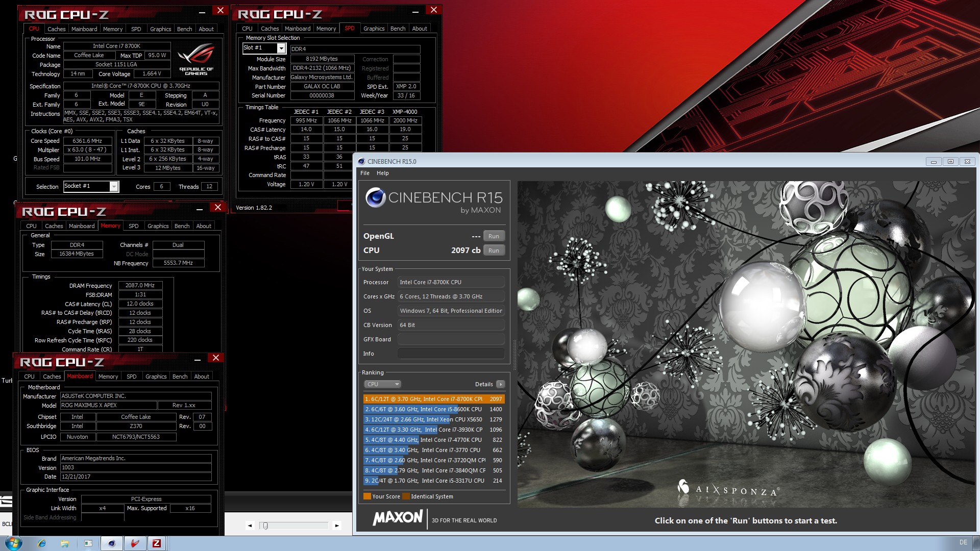Click the red Z CPU-Z taskbar icon
This screenshot has width=980, height=551.
pyautogui.click(x=157, y=543)
